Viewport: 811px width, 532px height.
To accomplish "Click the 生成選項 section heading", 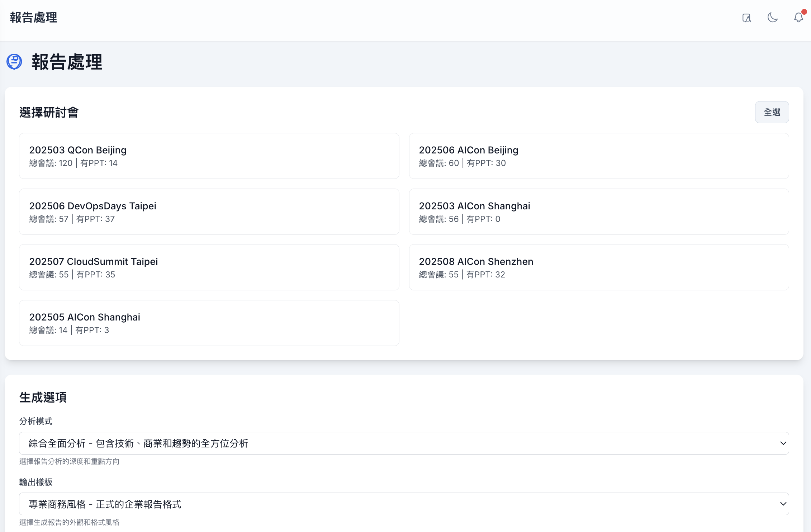I will (43, 397).
